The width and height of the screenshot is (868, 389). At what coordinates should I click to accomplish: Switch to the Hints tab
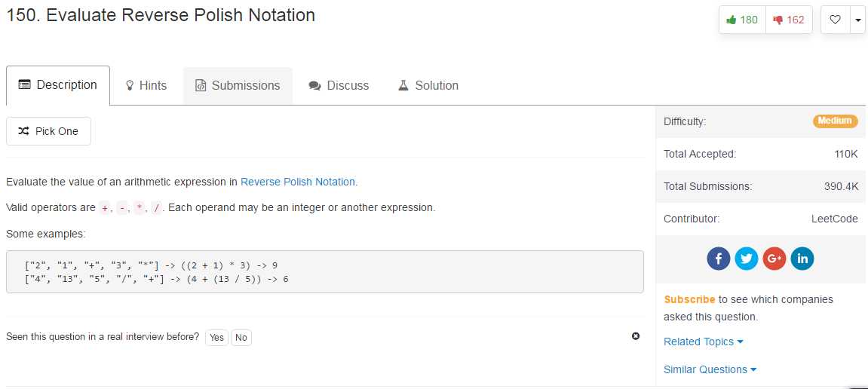pos(146,86)
